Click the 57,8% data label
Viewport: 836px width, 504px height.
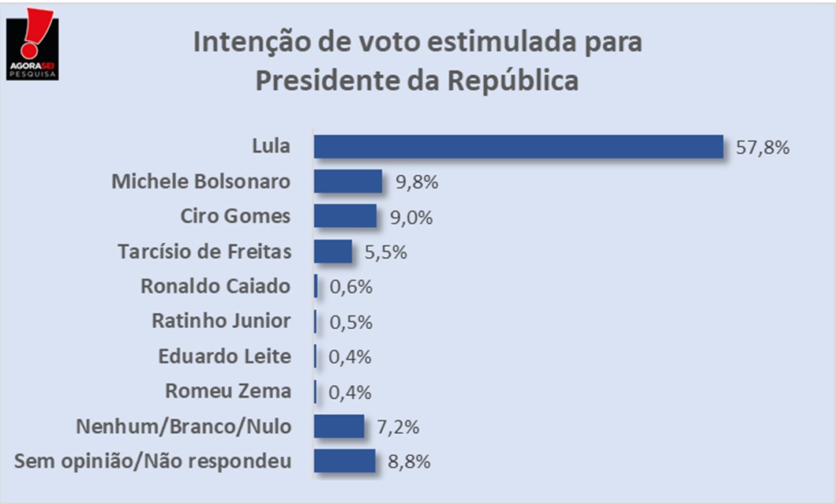click(x=763, y=147)
